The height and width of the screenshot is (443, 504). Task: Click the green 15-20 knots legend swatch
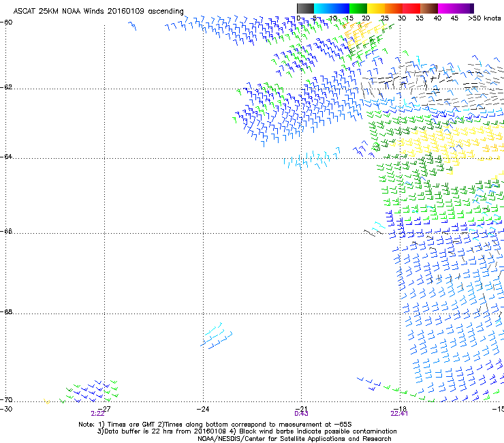point(358,8)
